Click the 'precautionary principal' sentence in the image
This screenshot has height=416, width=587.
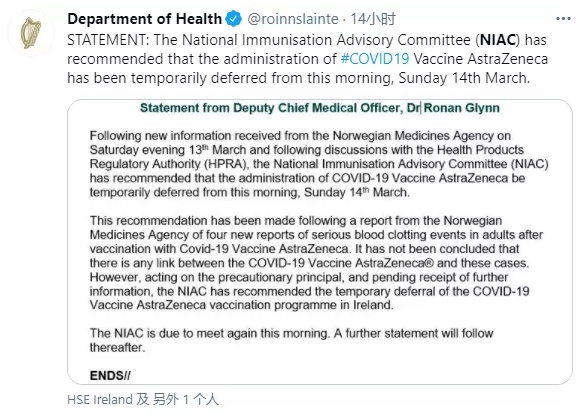(x=309, y=291)
